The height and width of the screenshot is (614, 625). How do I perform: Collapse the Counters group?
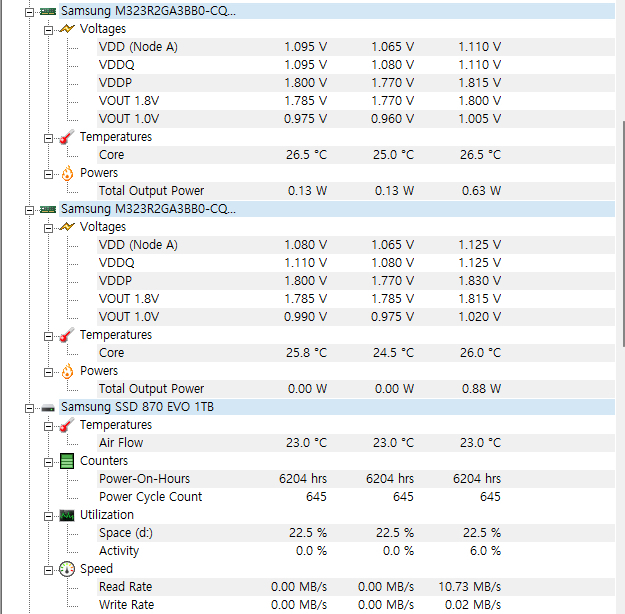click(49, 461)
